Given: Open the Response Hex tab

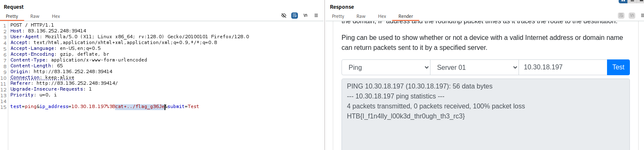Looking at the screenshot, I should tap(382, 16).
